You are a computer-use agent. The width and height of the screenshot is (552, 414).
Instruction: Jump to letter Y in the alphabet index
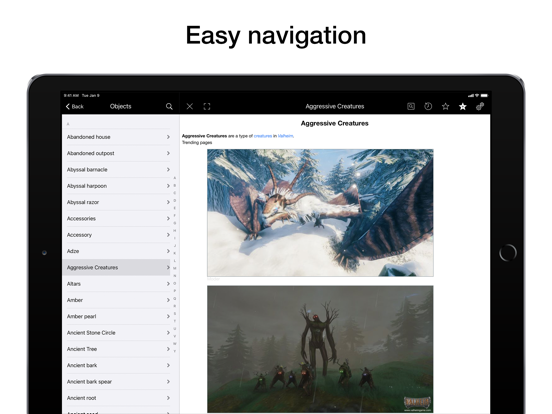point(175,351)
